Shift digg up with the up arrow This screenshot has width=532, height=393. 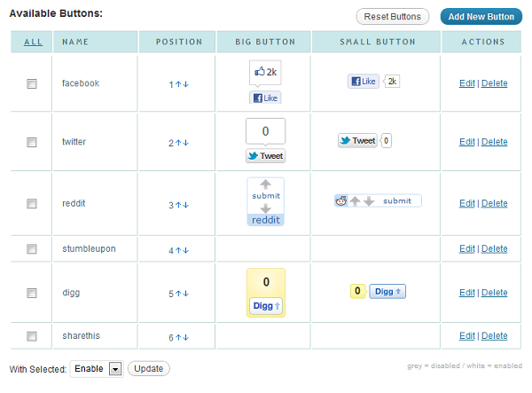pos(178,294)
